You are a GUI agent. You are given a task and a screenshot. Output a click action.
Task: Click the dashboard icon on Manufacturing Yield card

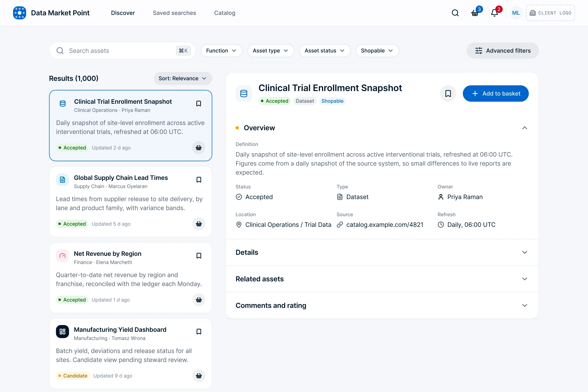62,332
